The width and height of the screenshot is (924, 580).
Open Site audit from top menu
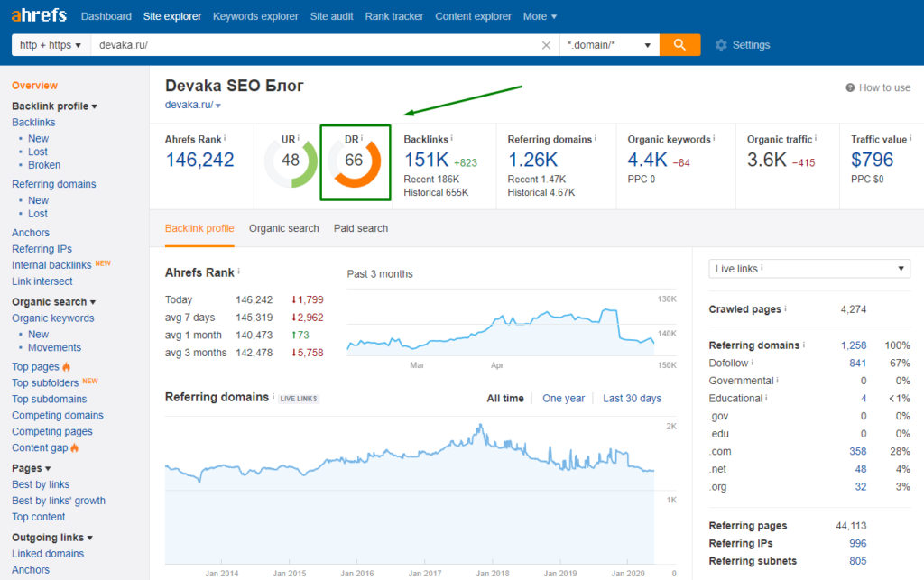tap(332, 16)
